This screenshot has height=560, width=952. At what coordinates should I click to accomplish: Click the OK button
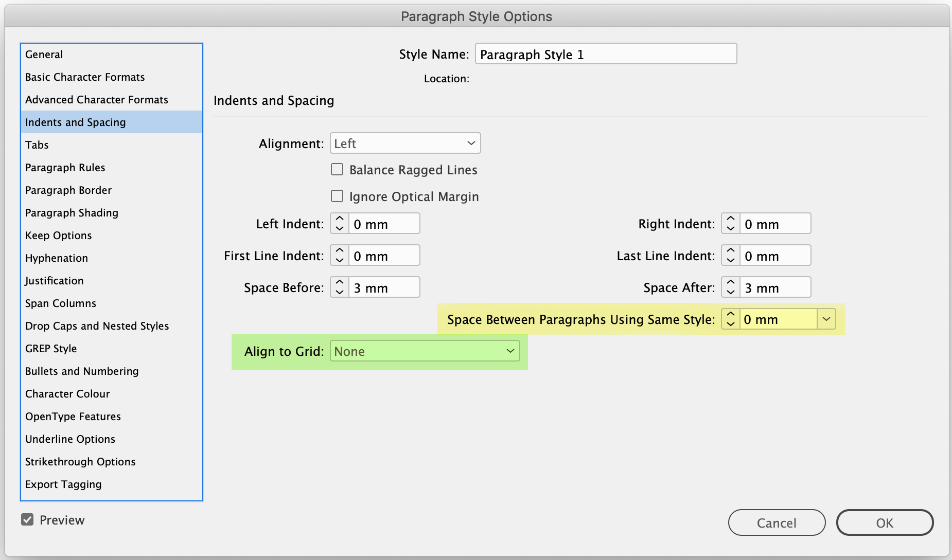pos(885,522)
